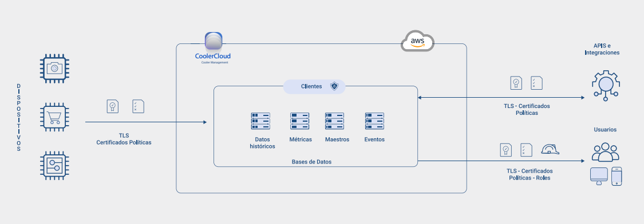Select the Usuarios people group icon
The height and width of the screenshot is (224, 644).
click(x=605, y=152)
